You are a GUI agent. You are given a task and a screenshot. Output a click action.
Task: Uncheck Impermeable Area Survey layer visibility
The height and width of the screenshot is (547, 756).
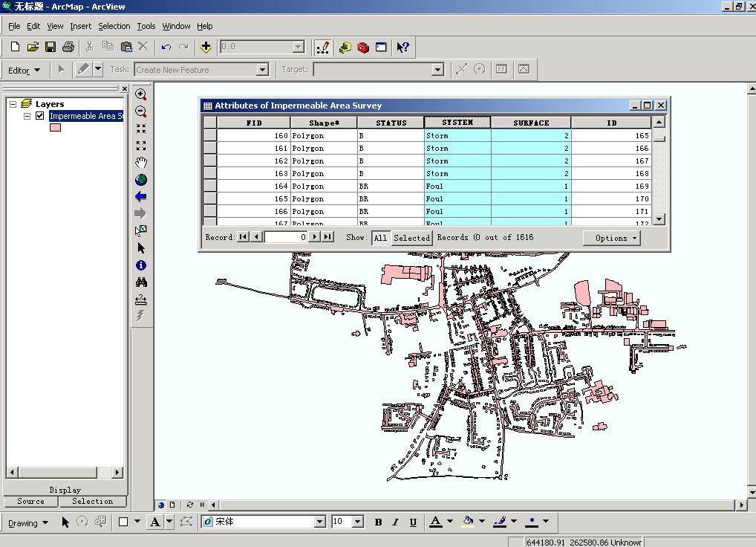pyautogui.click(x=40, y=116)
